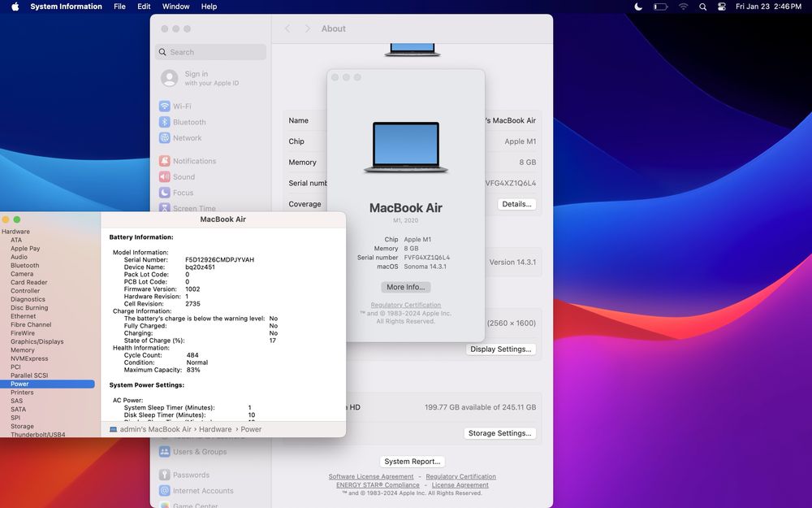Open the System Information app menu

pyautogui.click(x=66, y=7)
